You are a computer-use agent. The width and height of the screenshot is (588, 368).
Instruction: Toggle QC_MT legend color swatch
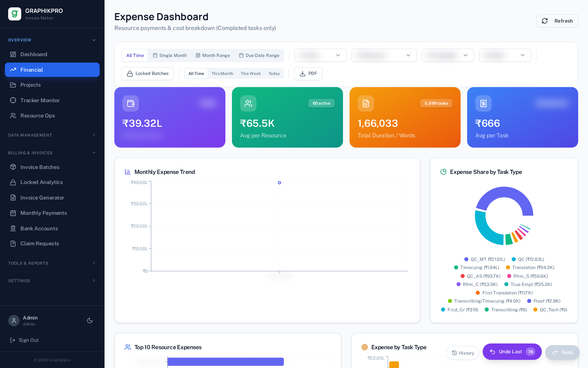[x=466, y=259]
